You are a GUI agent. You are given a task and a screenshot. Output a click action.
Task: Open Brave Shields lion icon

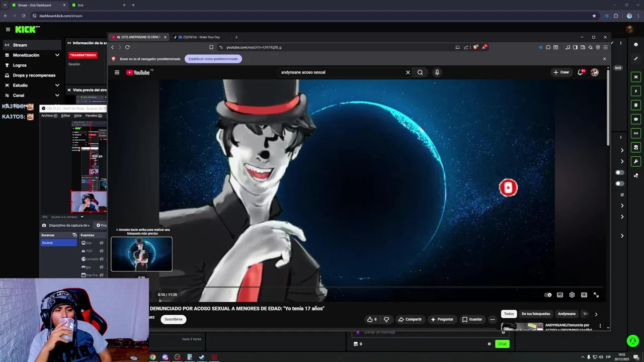point(475,47)
